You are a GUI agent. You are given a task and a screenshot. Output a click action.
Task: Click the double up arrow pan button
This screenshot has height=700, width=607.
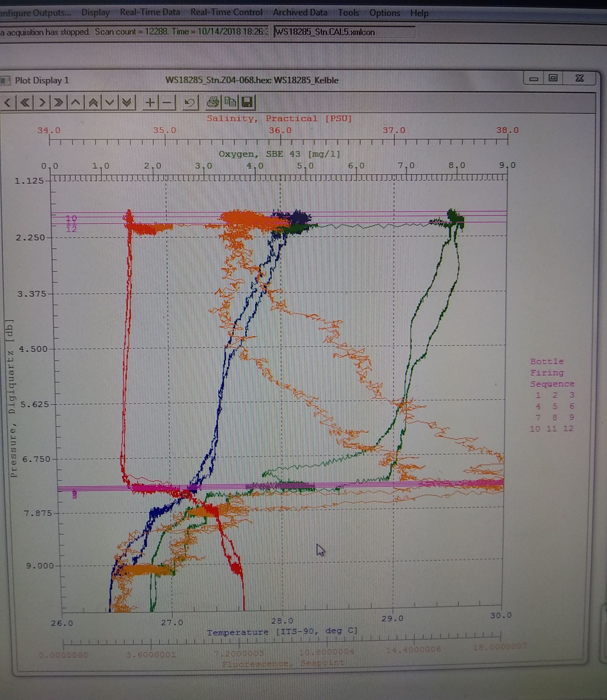click(93, 102)
